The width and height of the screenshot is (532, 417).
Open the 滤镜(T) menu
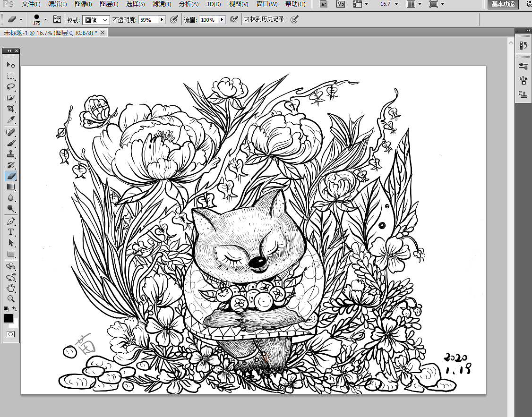coord(162,4)
